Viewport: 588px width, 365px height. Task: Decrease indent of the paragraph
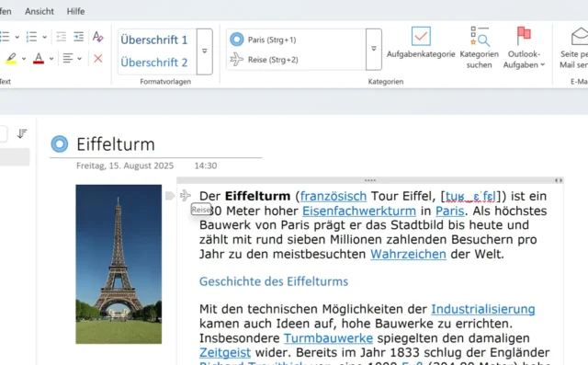61,37
